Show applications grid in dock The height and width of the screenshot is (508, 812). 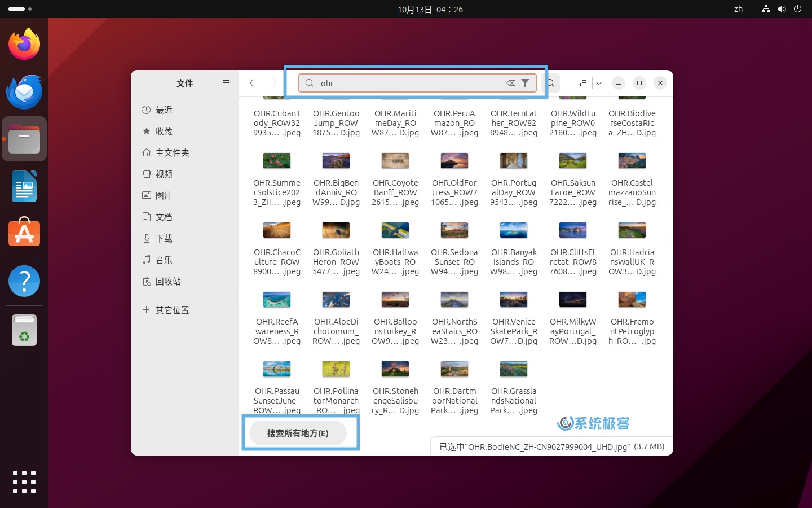[x=24, y=482]
